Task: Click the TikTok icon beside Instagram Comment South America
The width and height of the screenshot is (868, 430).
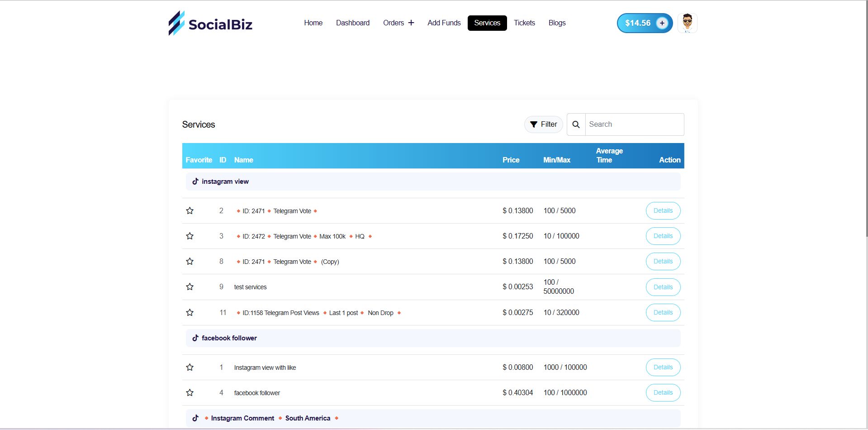Action: [x=195, y=418]
